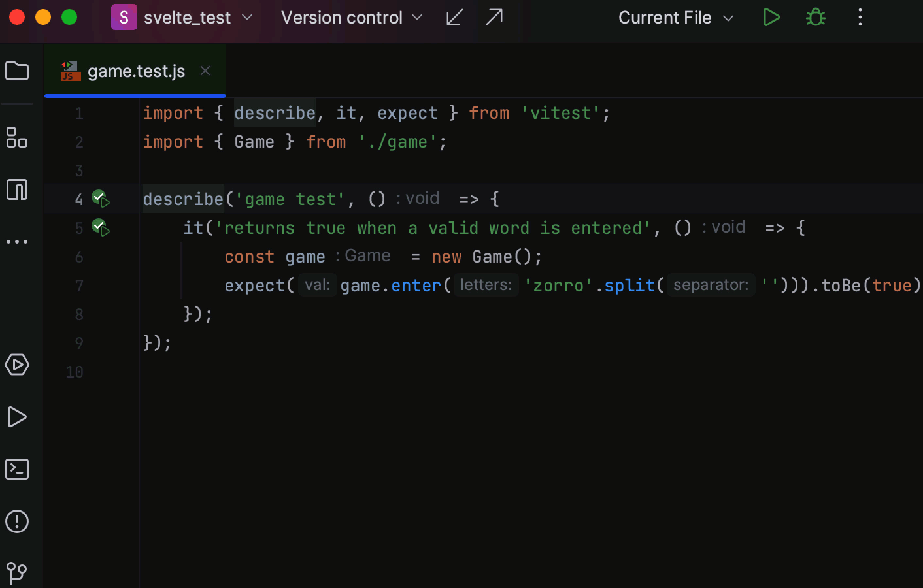Open the Current File run configuration dropdown
This screenshot has height=588, width=923.
pos(675,17)
